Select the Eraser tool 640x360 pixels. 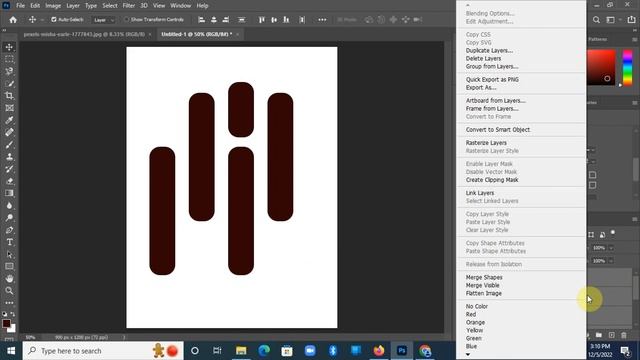click(9, 181)
